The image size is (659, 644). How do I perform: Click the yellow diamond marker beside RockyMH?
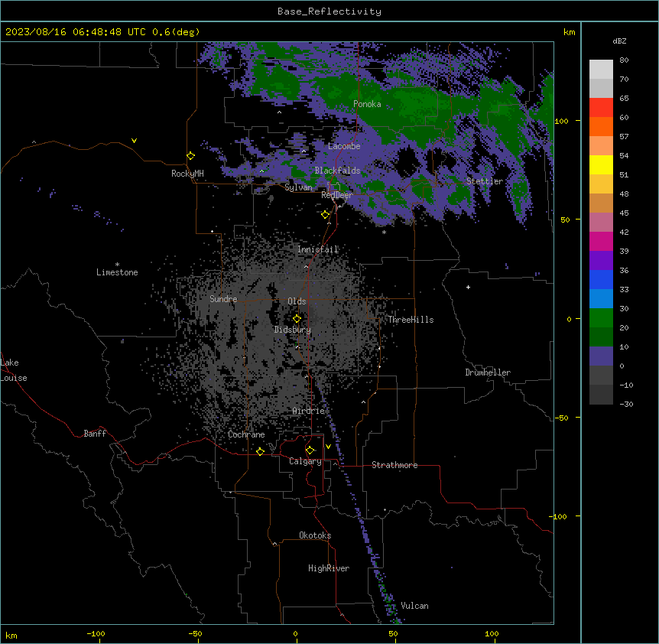191,156
